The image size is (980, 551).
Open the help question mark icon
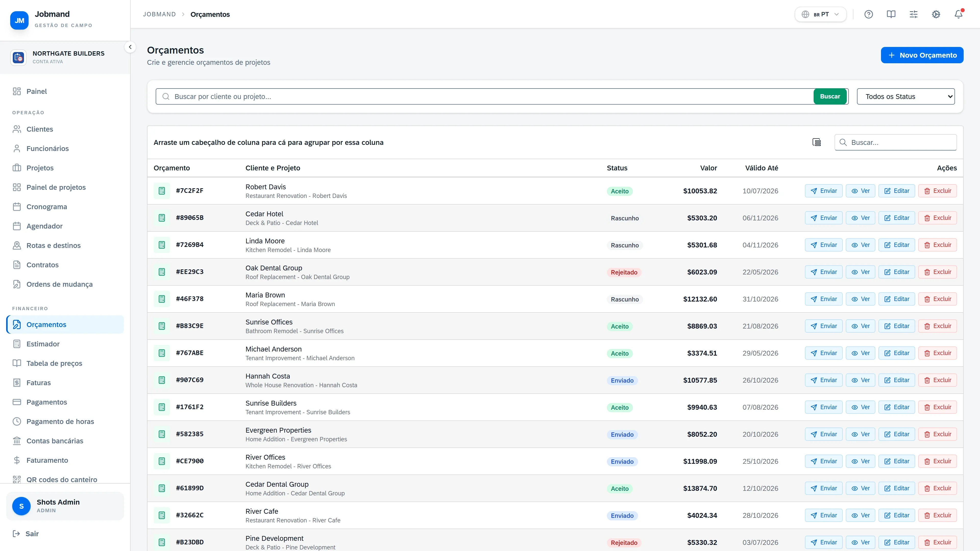tap(868, 15)
